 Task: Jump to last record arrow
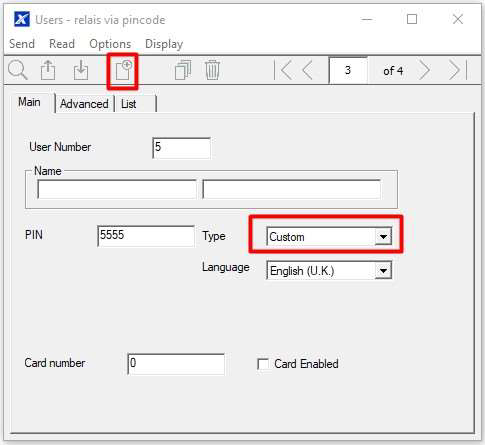click(x=458, y=70)
